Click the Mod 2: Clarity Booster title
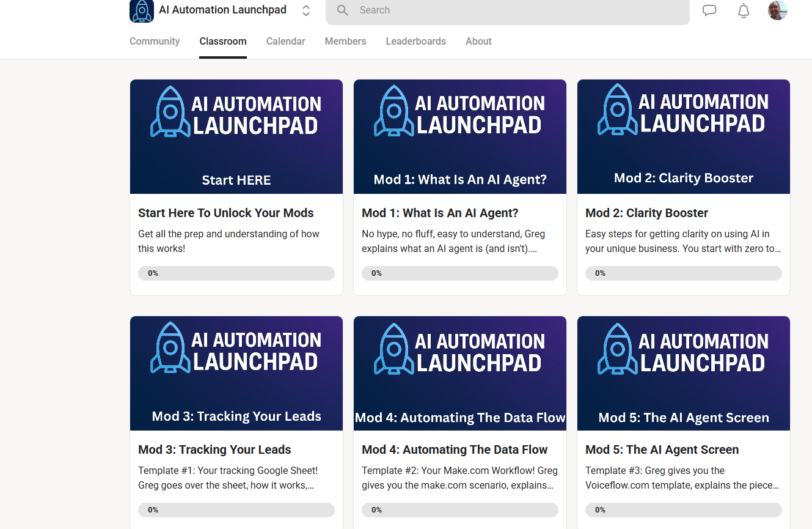Screen dimensions: 812x529 (x=646, y=213)
